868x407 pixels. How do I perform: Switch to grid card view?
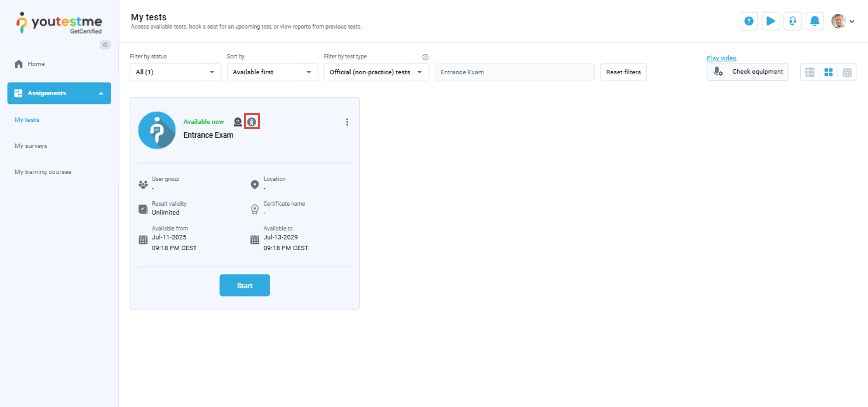click(829, 72)
